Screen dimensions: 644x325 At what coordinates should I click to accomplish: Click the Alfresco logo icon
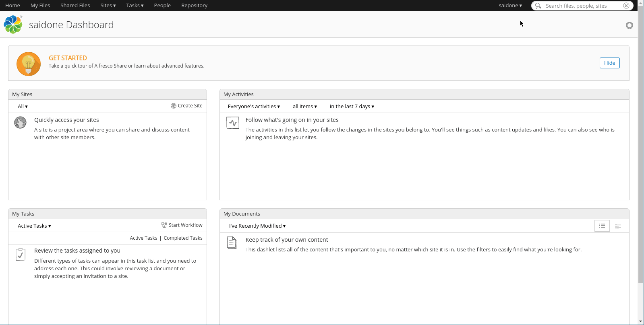[x=13, y=25]
